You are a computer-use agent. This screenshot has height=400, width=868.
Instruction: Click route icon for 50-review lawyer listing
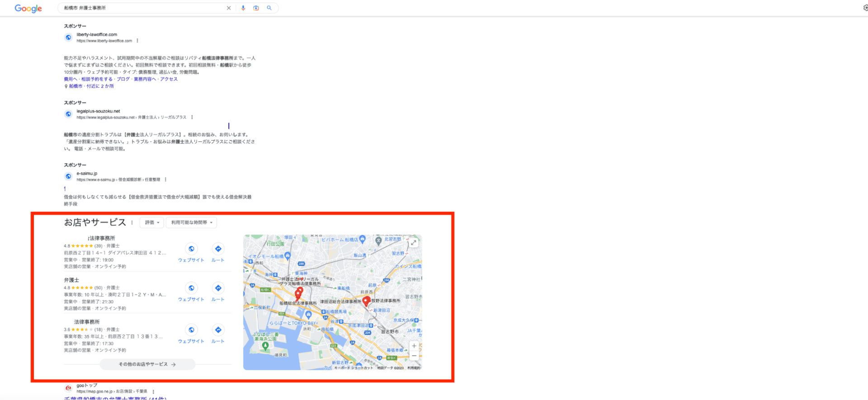(x=218, y=288)
